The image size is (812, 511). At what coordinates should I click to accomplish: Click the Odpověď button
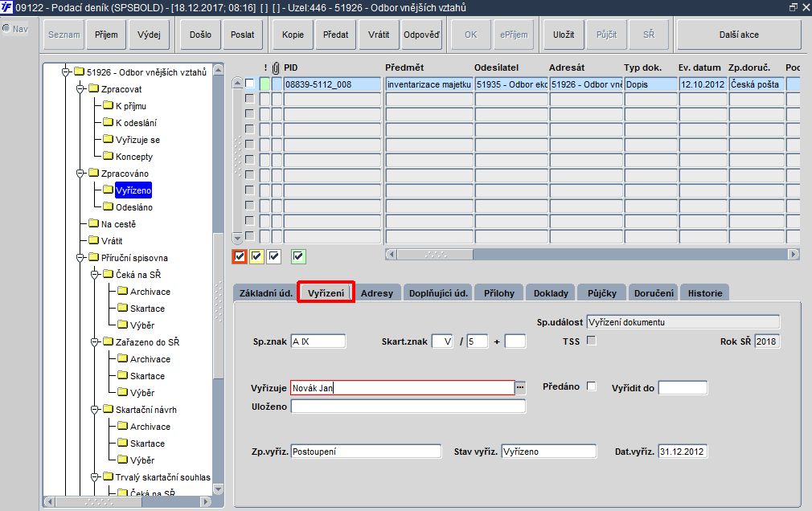click(x=421, y=35)
